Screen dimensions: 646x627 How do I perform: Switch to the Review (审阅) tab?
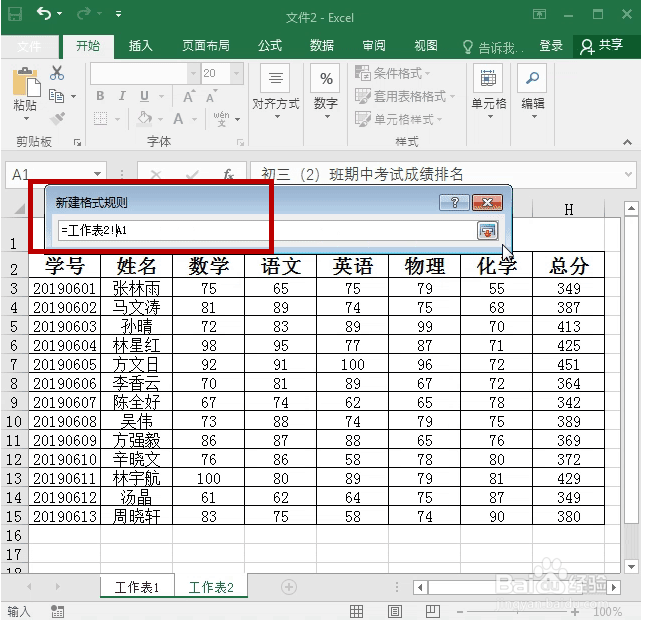[374, 46]
